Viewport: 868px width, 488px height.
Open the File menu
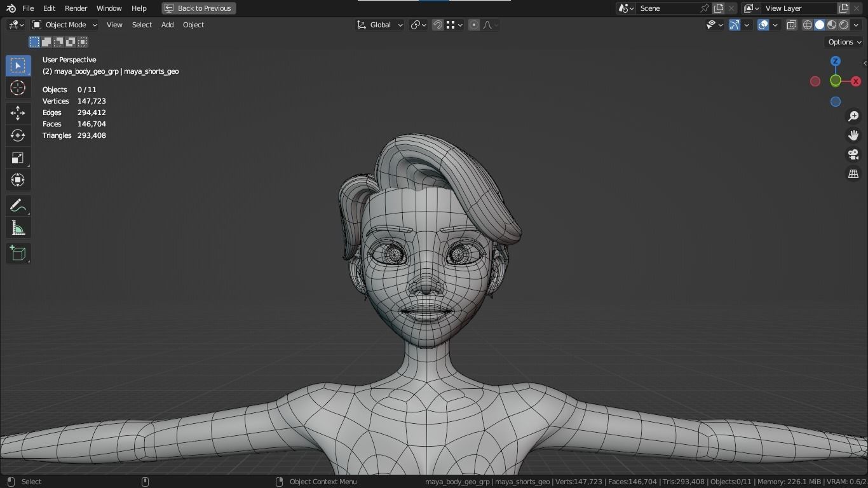pos(28,8)
